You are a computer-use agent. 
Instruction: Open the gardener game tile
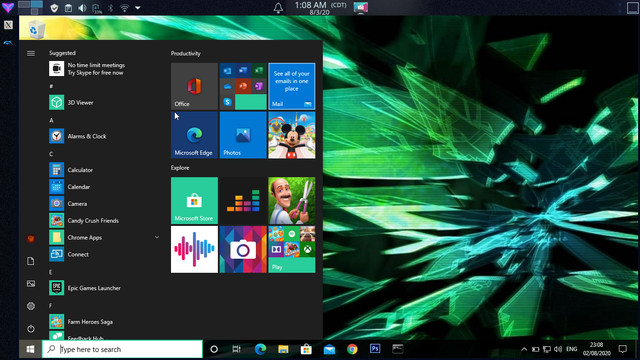tap(291, 200)
